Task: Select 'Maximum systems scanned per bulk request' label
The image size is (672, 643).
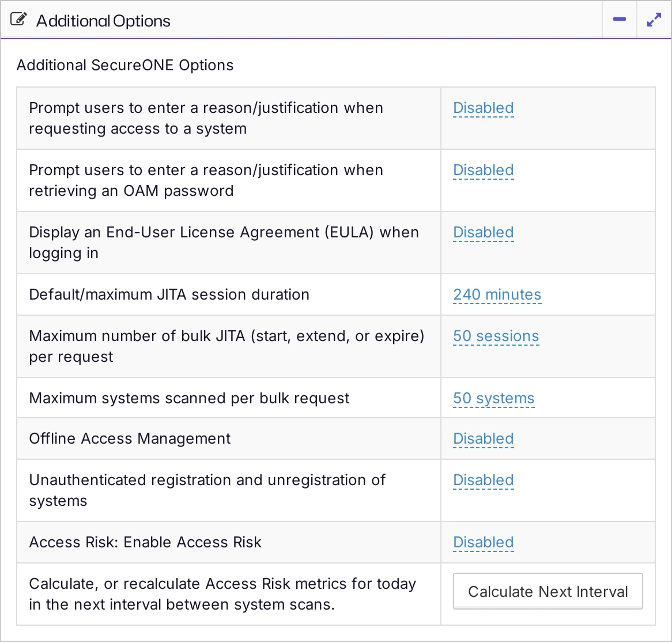Action: [189, 398]
